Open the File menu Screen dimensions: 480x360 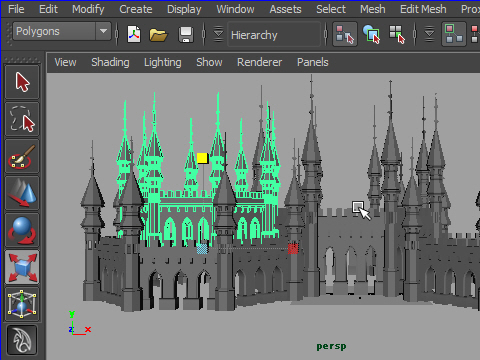coord(16,9)
